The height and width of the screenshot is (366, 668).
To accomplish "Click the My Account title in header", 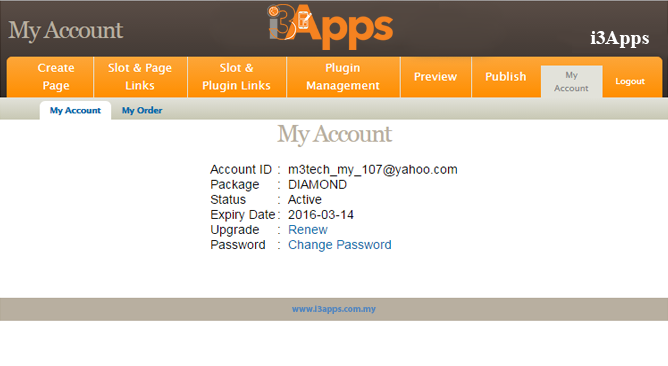I will (x=66, y=30).
